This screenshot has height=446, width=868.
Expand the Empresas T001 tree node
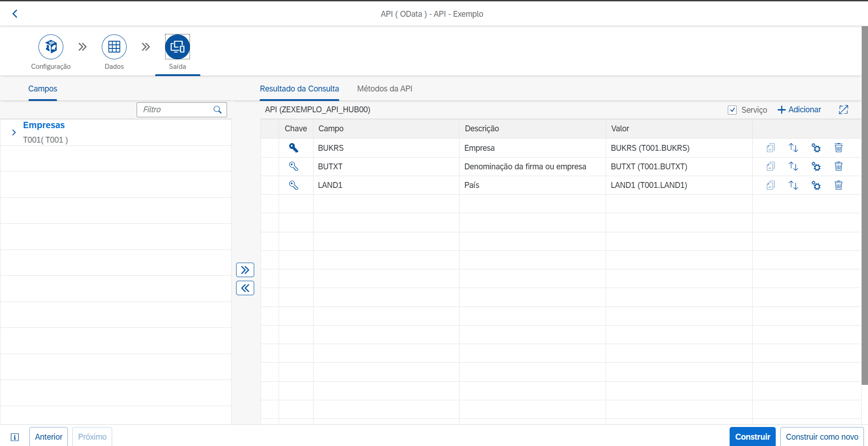point(14,132)
